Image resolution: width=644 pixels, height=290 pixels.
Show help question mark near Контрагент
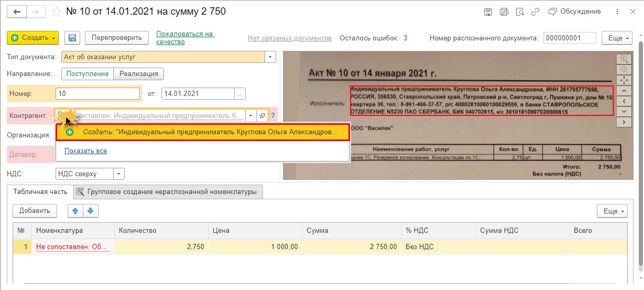[273, 115]
